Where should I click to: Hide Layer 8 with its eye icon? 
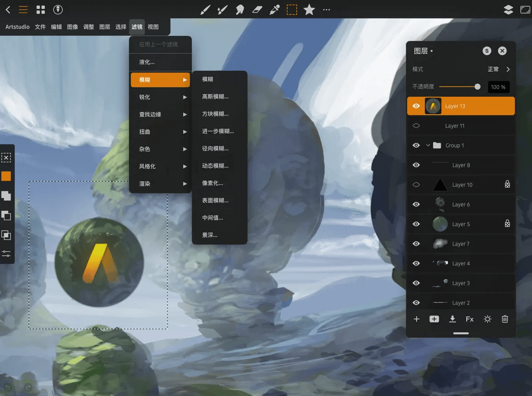point(416,165)
